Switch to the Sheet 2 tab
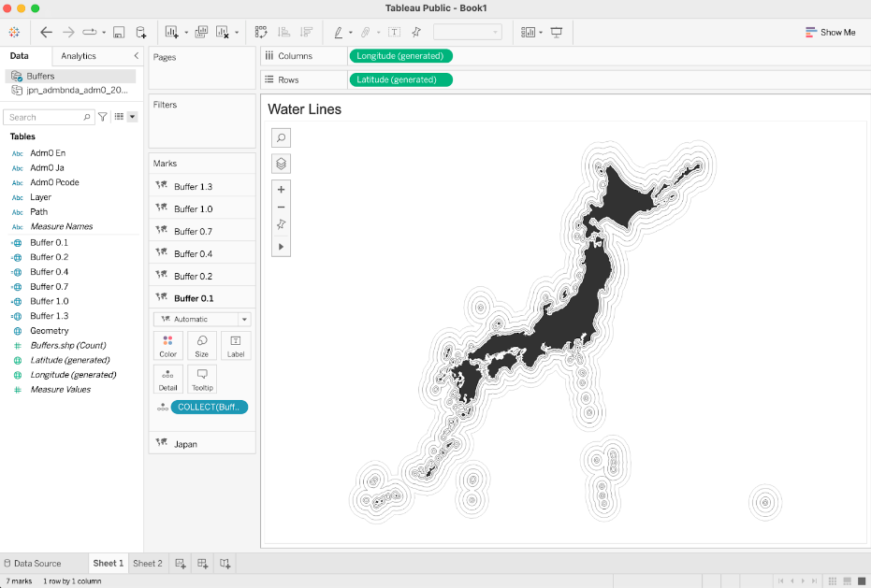871x588 pixels. [x=147, y=564]
